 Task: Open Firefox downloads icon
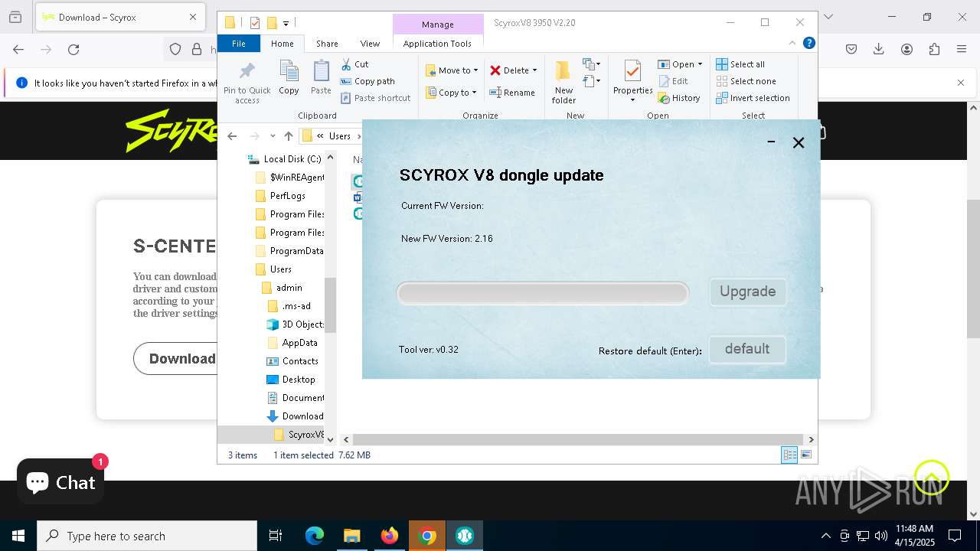point(879,49)
